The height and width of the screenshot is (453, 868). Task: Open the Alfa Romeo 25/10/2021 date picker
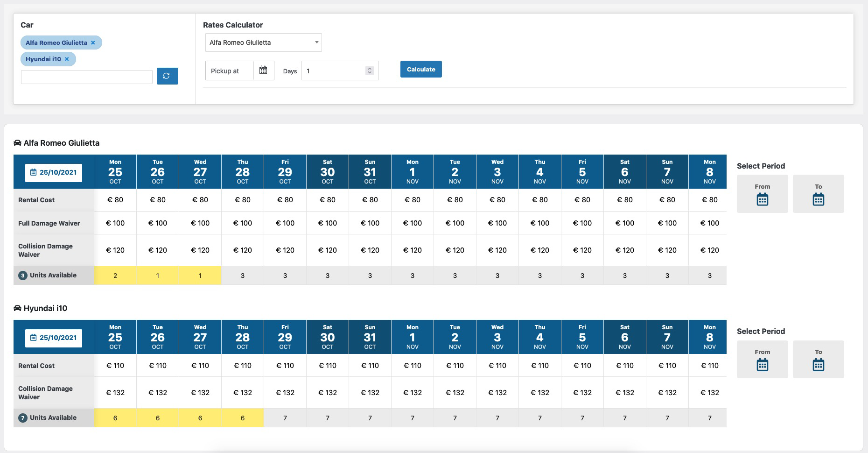(x=54, y=172)
